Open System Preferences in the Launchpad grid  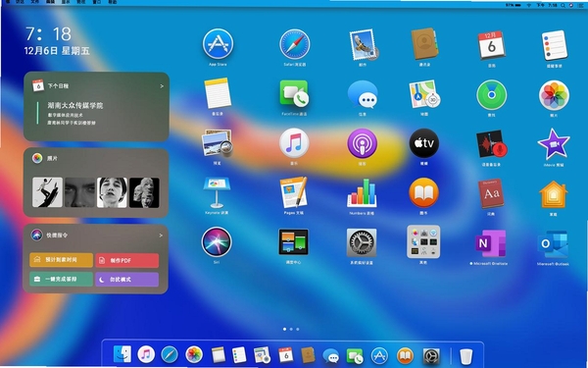[x=362, y=243]
